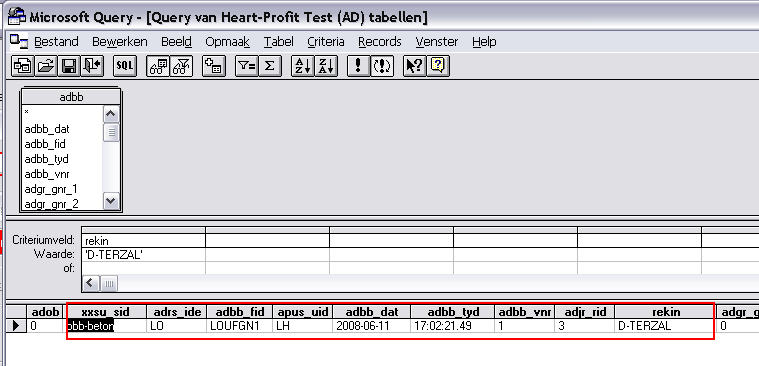759x366 pixels.
Task: Toggle the Auto Query icon
Action: pos(382,66)
